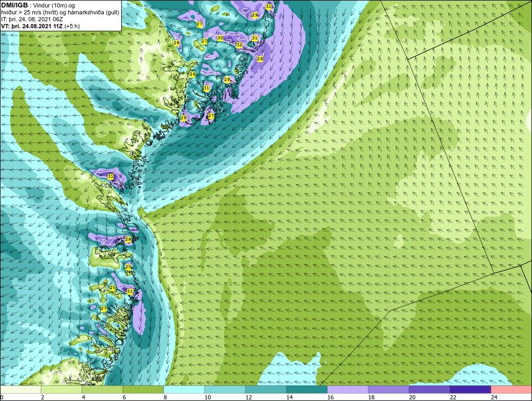Select the 16–18 m/s lavender legend swatch
This screenshot has width=532, height=401.
(347, 389)
